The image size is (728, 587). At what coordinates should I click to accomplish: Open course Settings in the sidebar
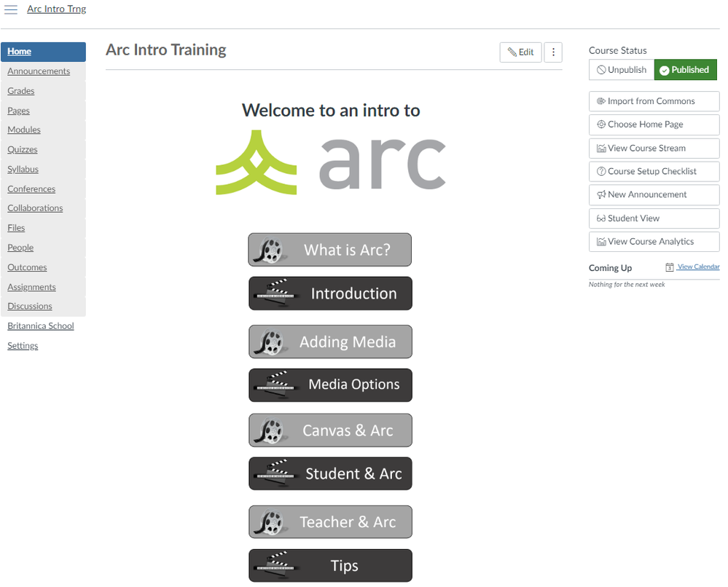tap(23, 346)
